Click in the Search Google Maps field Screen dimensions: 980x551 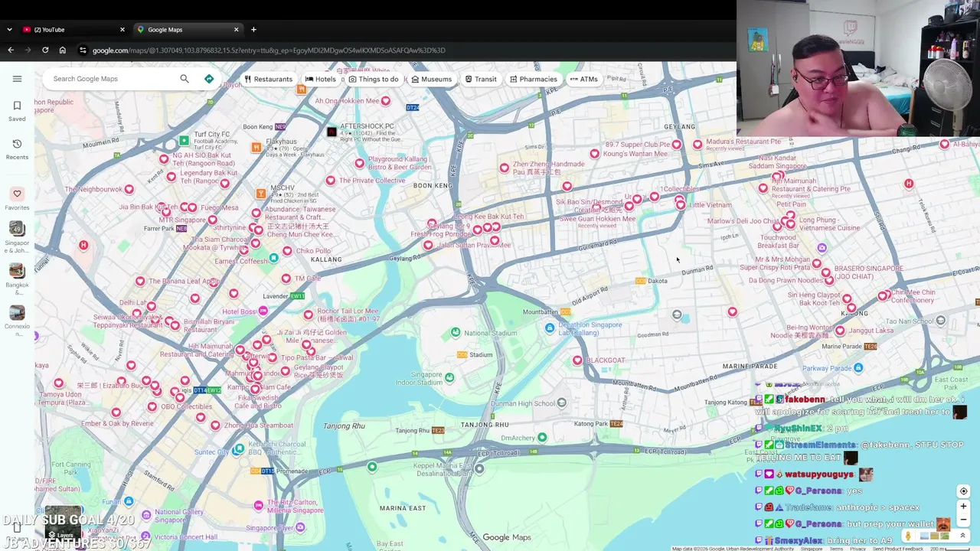tap(111, 79)
